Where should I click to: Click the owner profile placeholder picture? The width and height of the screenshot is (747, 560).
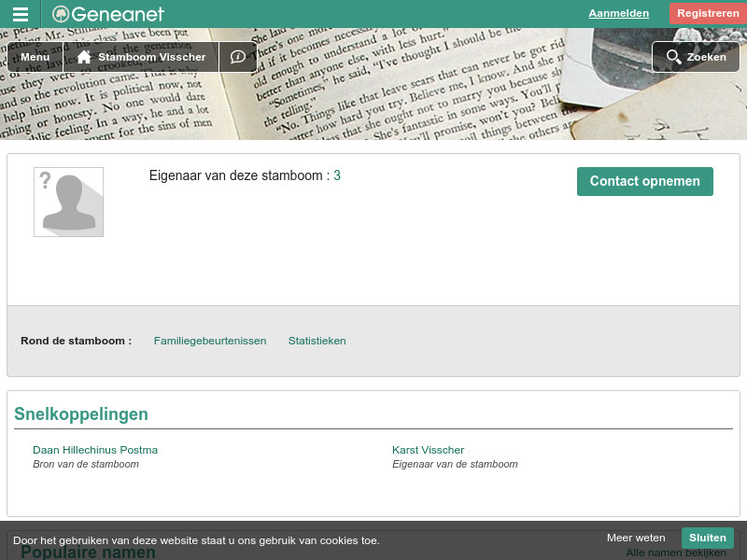pyautogui.click(x=68, y=202)
